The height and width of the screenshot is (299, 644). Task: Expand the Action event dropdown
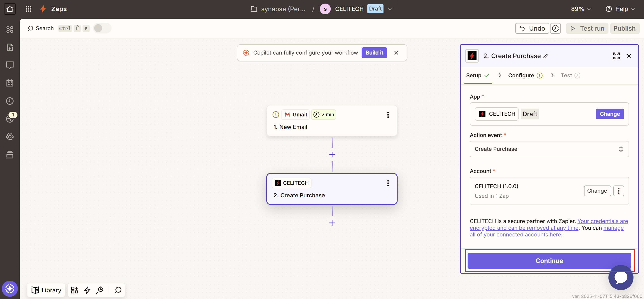click(549, 149)
